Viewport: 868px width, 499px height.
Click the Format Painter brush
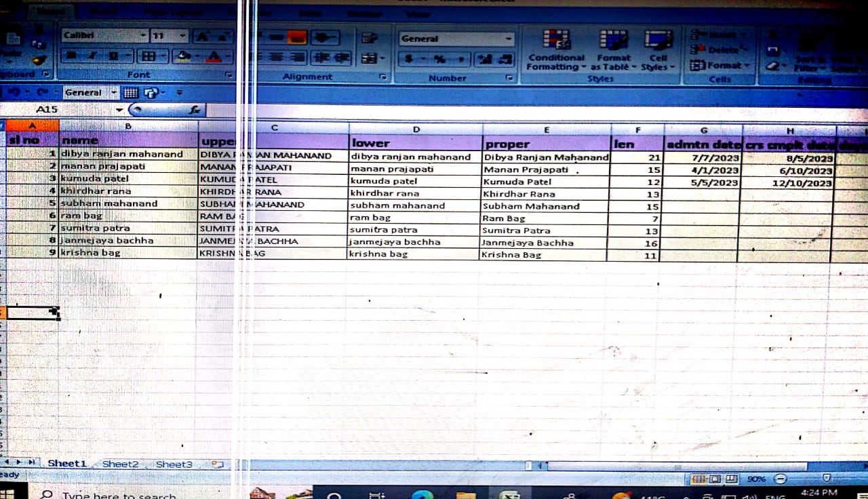tap(39, 60)
